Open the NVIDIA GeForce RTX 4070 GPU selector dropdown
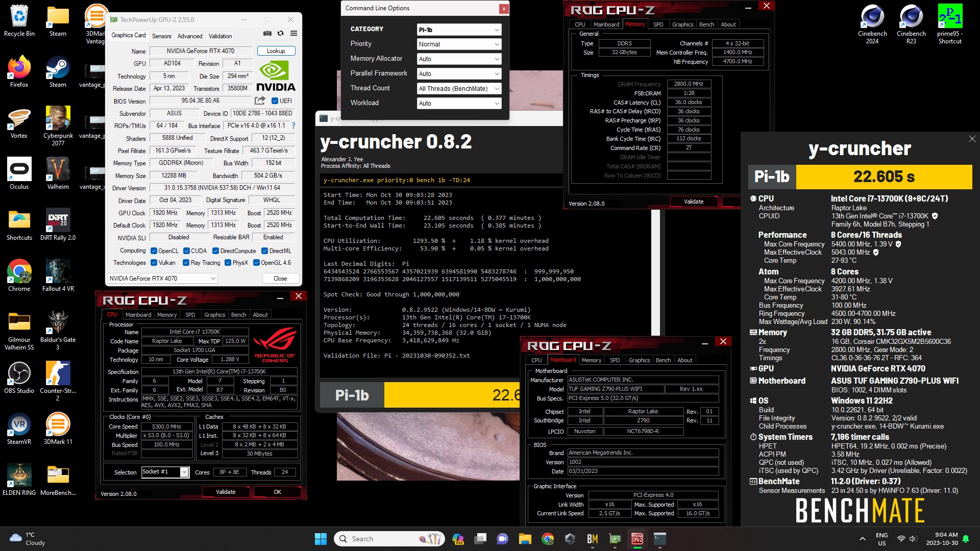This screenshot has width=980, height=551. [162, 279]
